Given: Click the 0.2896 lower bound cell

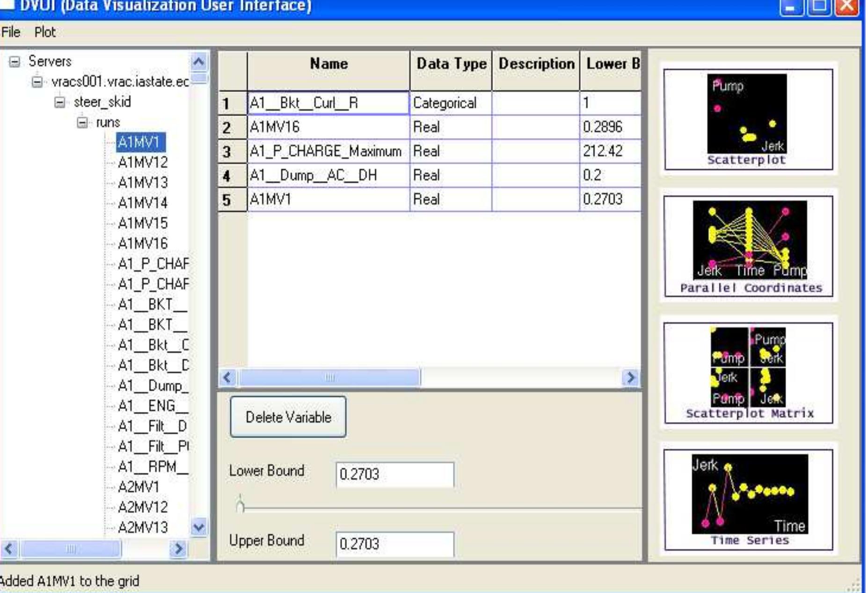Looking at the screenshot, I should (611, 127).
